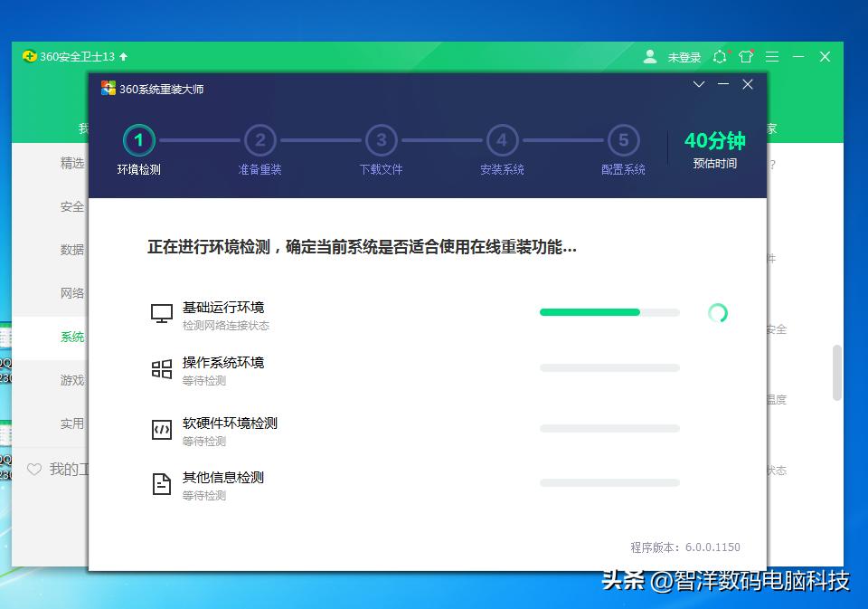Image resolution: width=868 pixels, height=609 pixels.
Task: Click the gift box icon near 未登录
Action: tap(746, 56)
